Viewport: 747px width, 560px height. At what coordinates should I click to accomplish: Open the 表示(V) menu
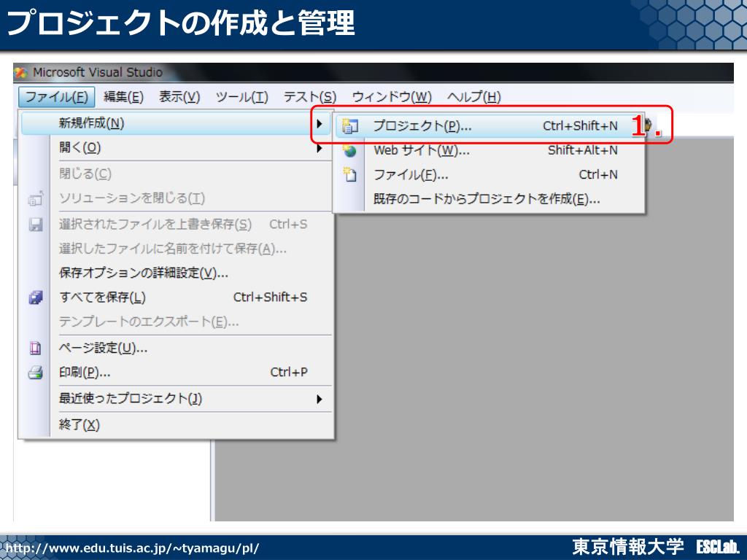click(179, 97)
